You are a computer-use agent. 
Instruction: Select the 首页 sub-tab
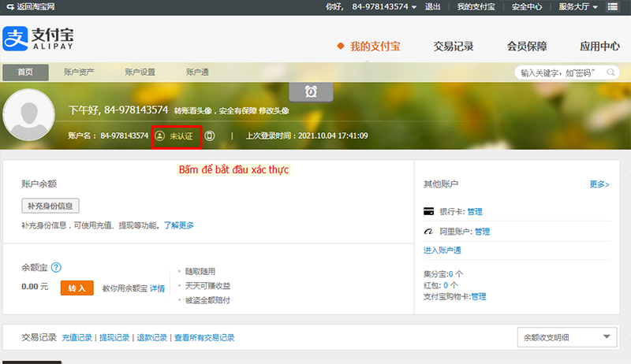point(25,72)
